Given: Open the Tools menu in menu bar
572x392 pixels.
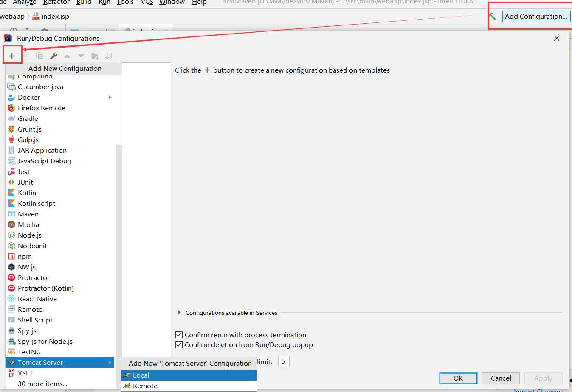Looking at the screenshot, I should click(x=125, y=2).
